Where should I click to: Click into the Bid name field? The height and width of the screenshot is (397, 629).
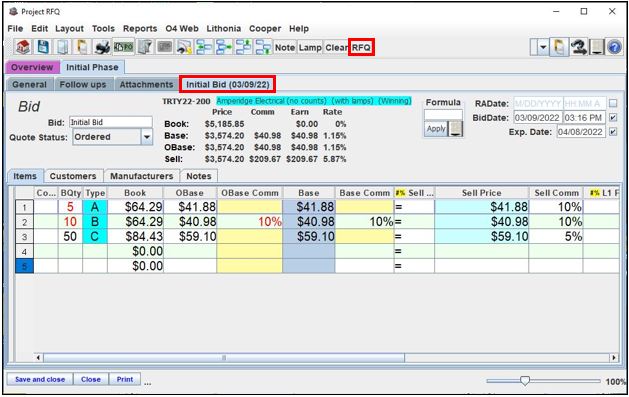(x=111, y=122)
